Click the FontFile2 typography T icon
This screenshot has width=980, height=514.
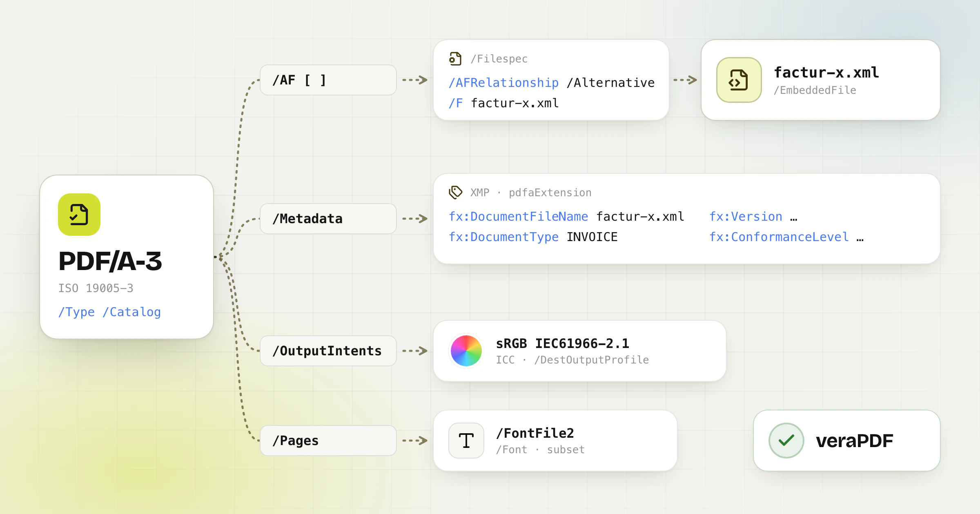[x=466, y=441]
